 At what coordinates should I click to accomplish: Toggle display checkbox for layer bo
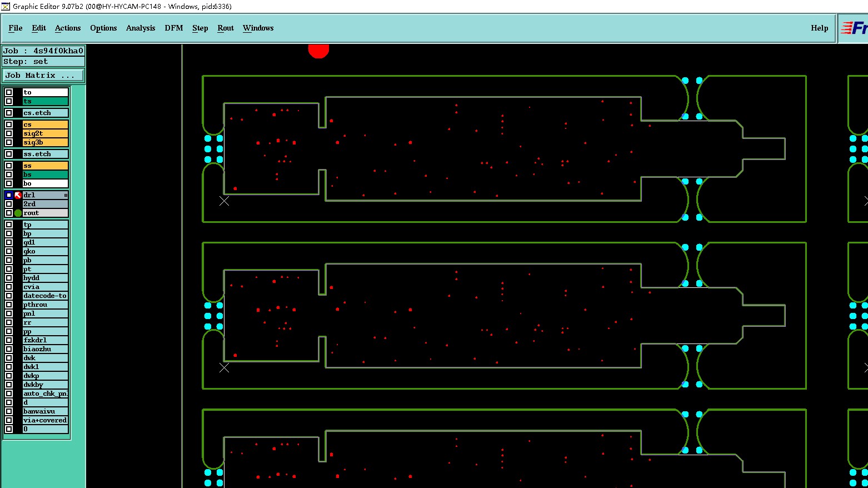point(9,183)
